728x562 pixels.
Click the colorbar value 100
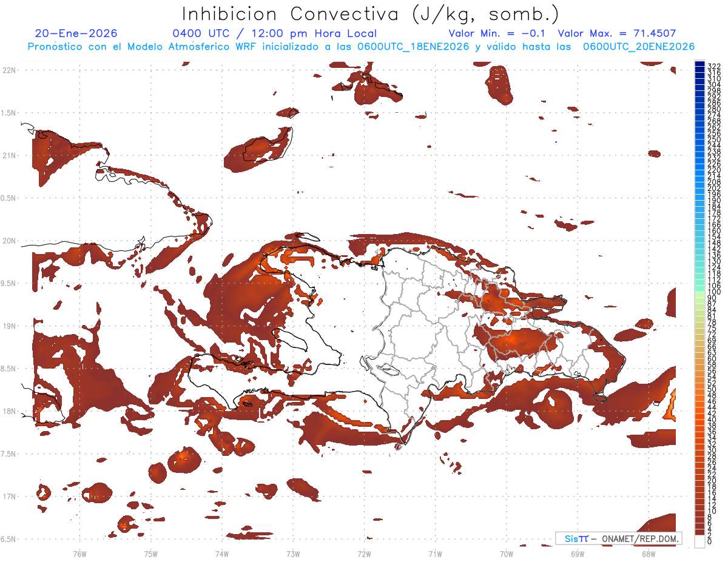click(x=714, y=292)
